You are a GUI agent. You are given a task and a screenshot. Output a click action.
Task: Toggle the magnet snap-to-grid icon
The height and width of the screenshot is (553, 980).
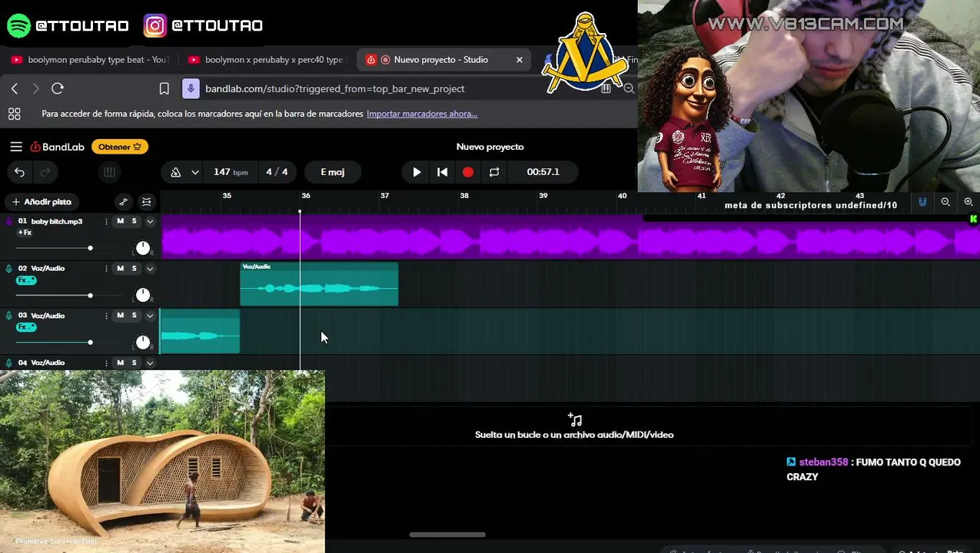(x=922, y=202)
